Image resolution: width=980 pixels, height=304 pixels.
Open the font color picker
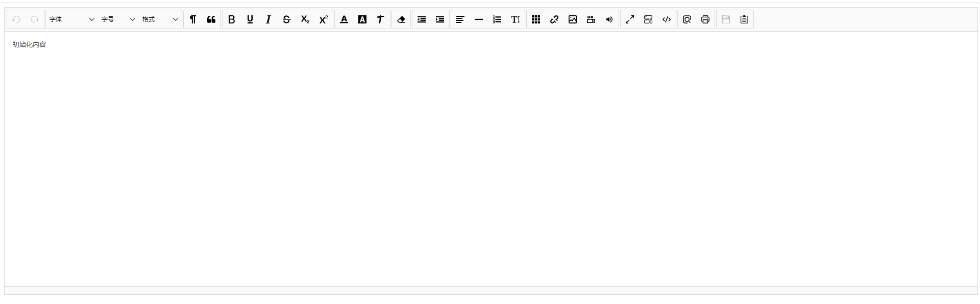click(344, 19)
